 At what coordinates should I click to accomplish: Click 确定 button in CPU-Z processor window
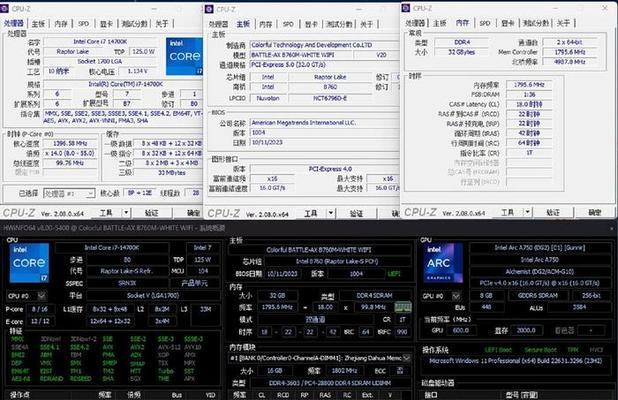click(193, 213)
